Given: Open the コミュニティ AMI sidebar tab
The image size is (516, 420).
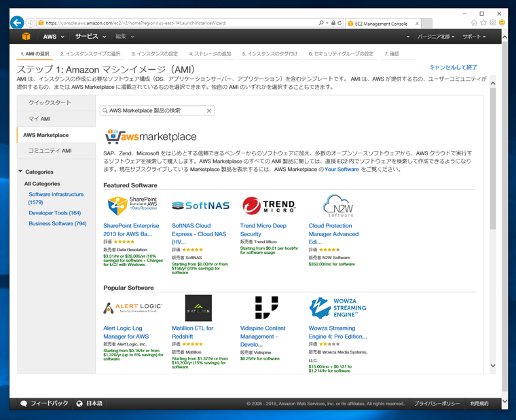Looking at the screenshot, I should [56, 151].
